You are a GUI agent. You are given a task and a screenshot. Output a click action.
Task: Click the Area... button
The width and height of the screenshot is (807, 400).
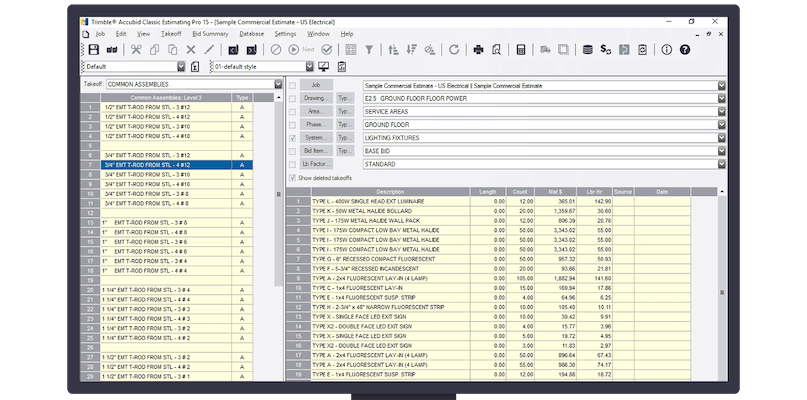click(317, 112)
